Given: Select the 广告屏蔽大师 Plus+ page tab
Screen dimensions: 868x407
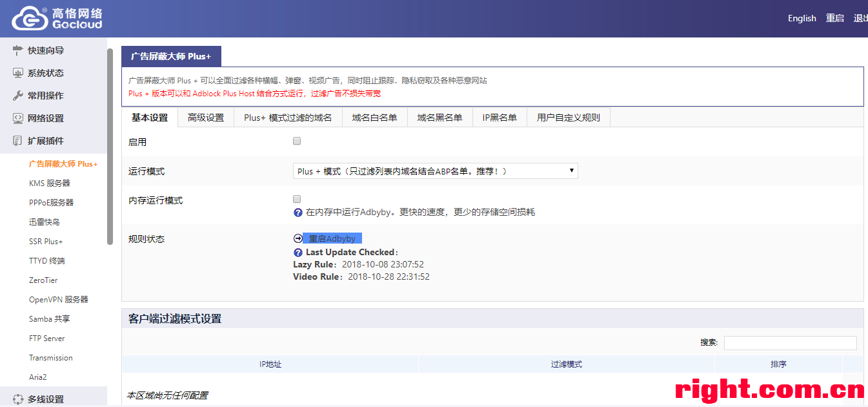Looking at the screenshot, I should pyautogui.click(x=171, y=56).
